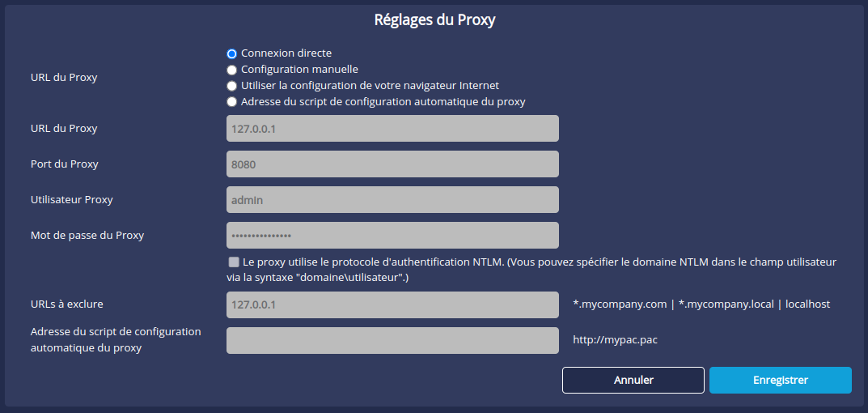The height and width of the screenshot is (413, 868).
Task: Choose the Configuration manuelle radio option
Action: click(232, 70)
